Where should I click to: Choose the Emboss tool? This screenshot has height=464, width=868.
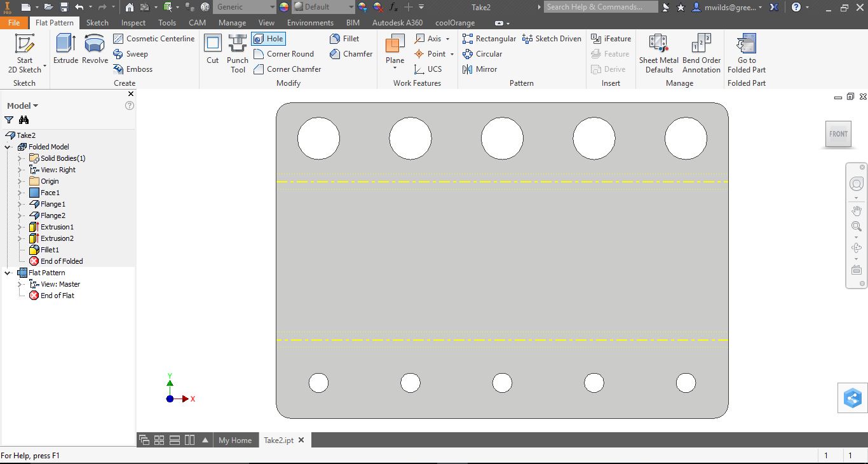coord(133,69)
